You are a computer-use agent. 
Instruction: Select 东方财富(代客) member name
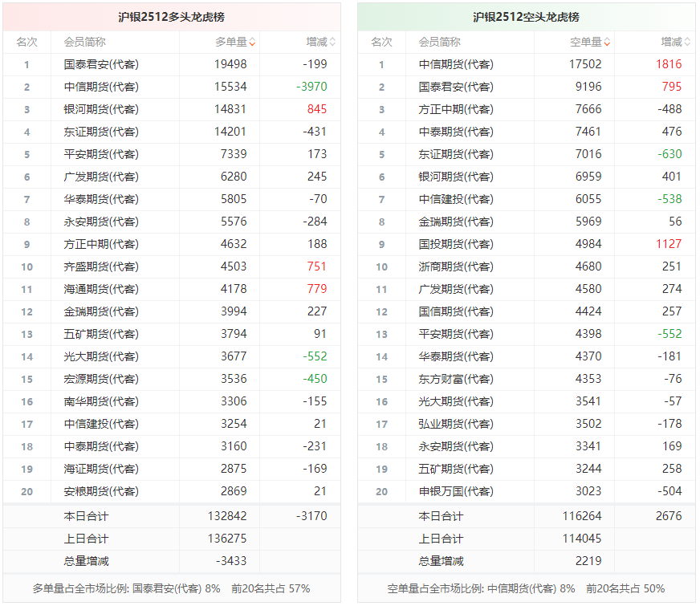click(456, 380)
